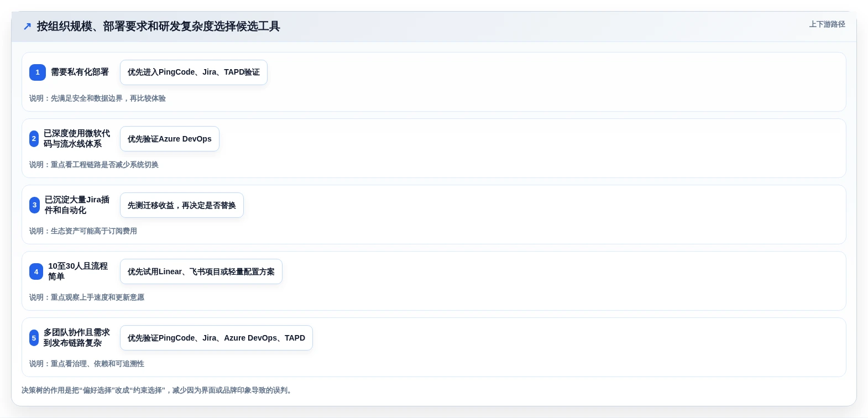The height and width of the screenshot is (418, 868).
Task: Click the heading 按组织规模、部署要求和研发复杂度选择候选工具
Action: tap(159, 27)
